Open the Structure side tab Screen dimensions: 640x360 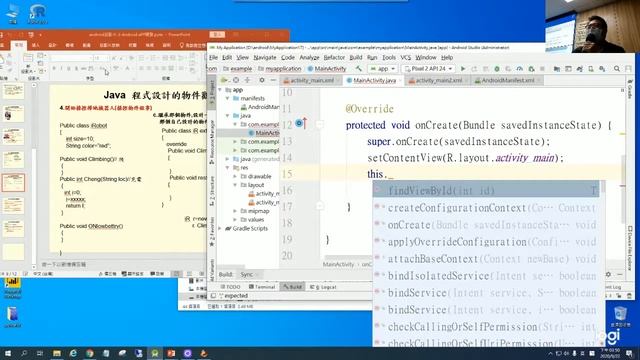click(212, 191)
